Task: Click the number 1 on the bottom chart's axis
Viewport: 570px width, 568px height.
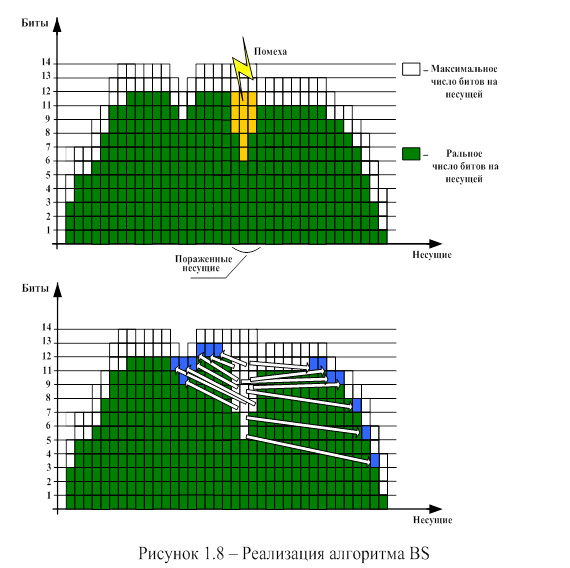Action: (48, 495)
